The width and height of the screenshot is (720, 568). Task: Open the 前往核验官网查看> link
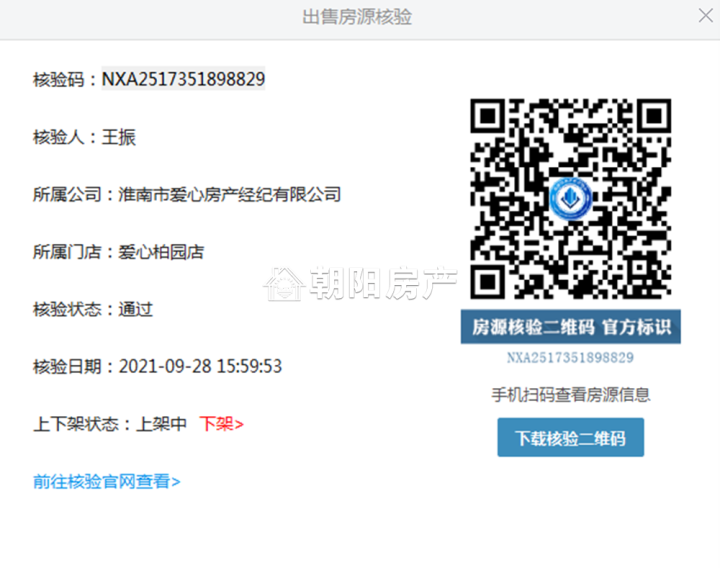click(107, 481)
